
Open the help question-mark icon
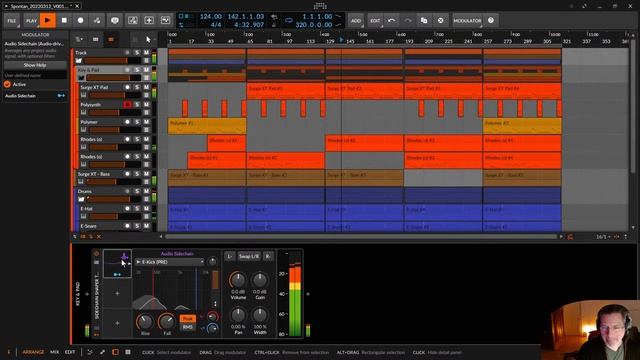pyautogui.click(x=491, y=20)
